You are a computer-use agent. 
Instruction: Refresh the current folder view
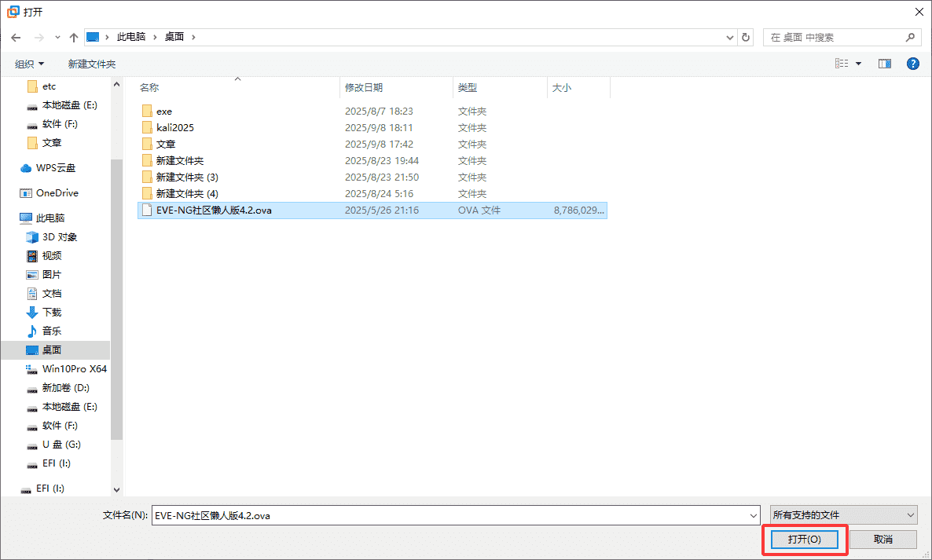(x=746, y=37)
